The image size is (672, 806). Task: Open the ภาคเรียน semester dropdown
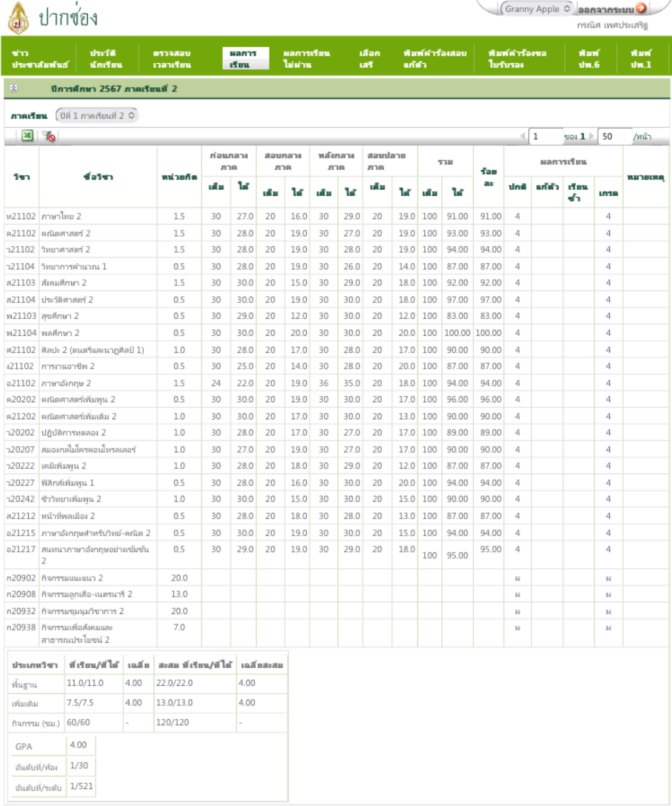97,115
